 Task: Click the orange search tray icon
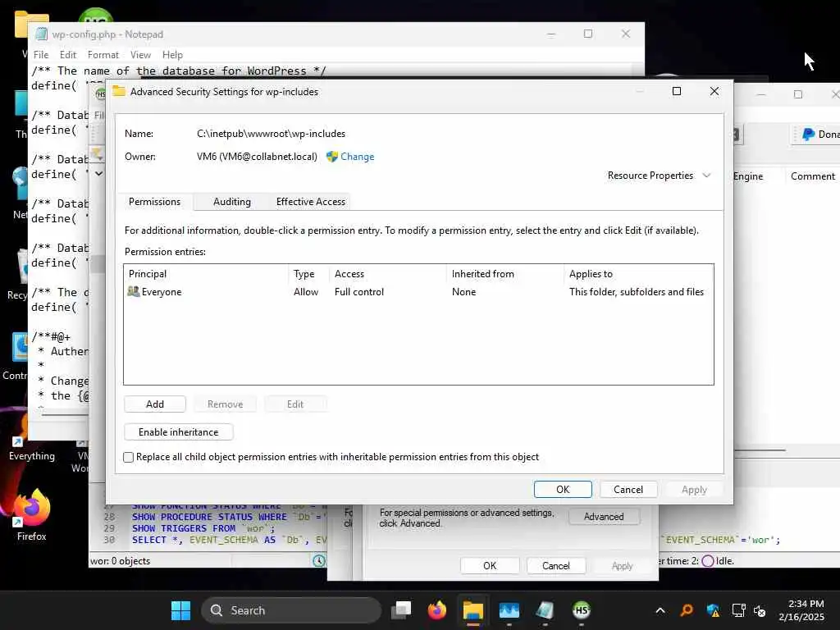[x=687, y=610]
